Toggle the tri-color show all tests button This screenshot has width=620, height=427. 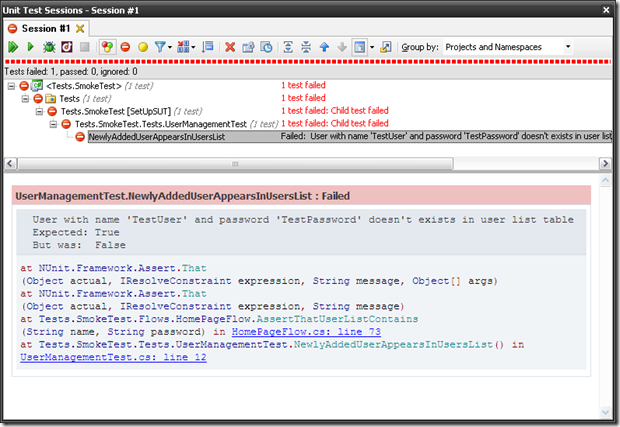click(x=107, y=47)
